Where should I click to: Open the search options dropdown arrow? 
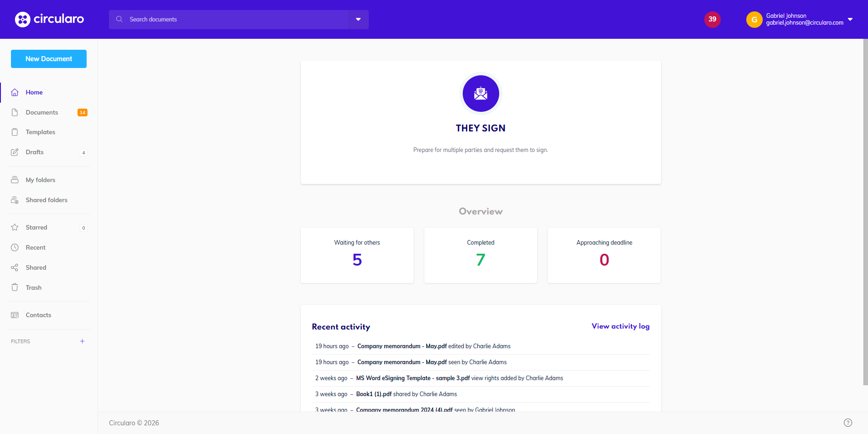coord(358,19)
